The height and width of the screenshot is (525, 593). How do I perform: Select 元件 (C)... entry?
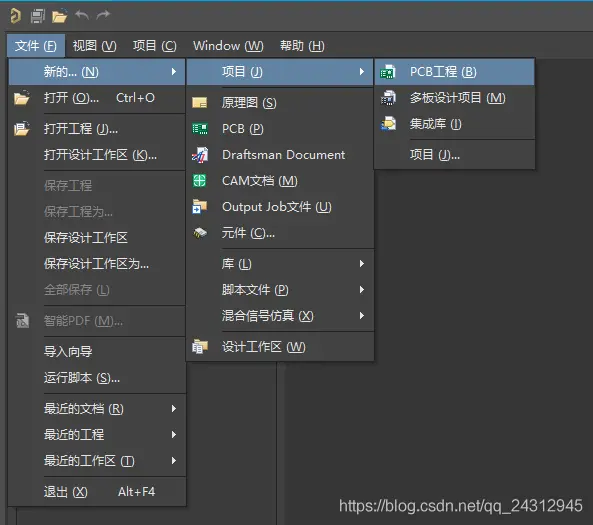[x=280, y=233]
